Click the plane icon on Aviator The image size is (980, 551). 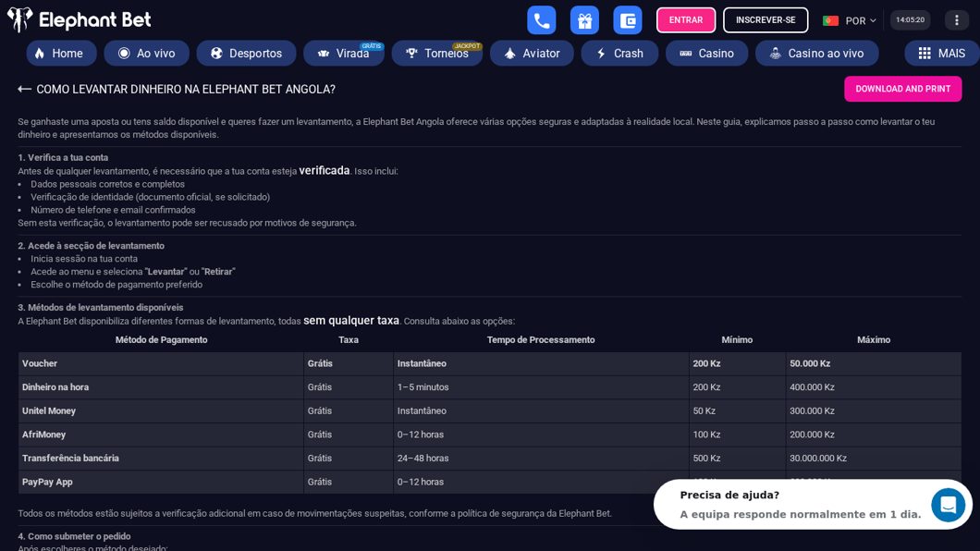tap(510, 53)
